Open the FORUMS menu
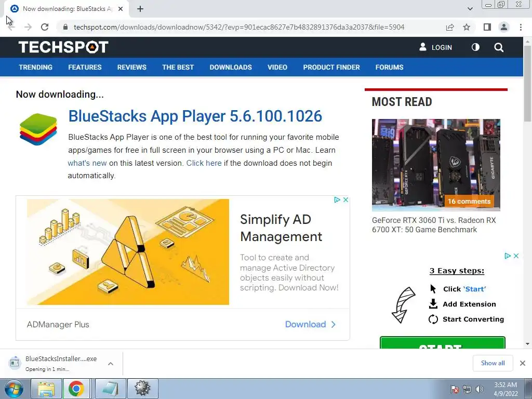Image resolution: width=532 pixels, height=399 pixels. pyautogui.click(x=389, y=67)
